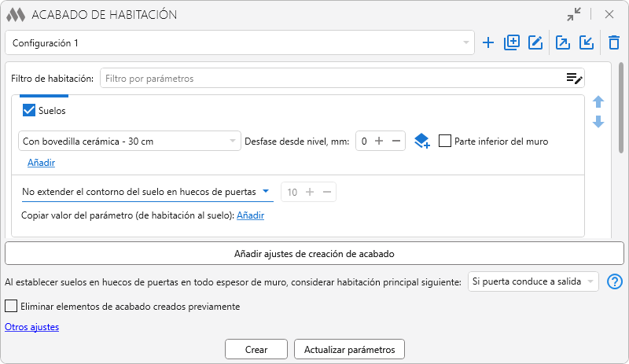Open the Otros ajustes link
Screen dimensions: 629x364
click(x=31, y=327)
